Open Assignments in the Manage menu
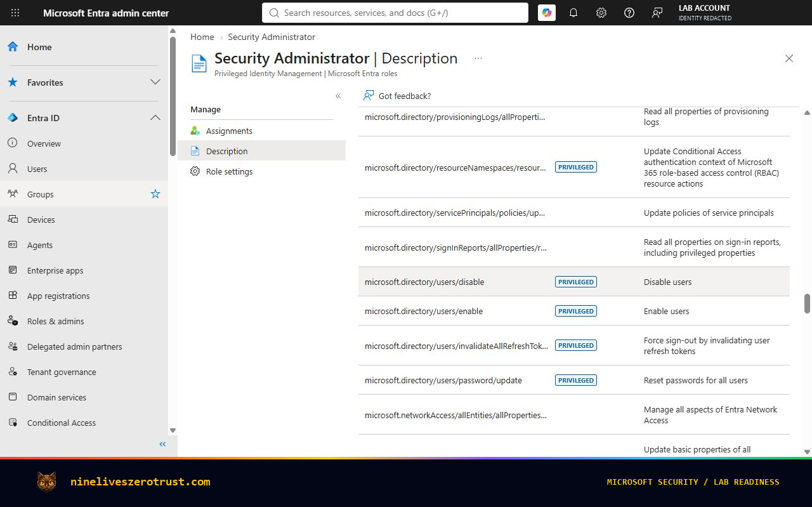Screen dimensions: 812x507 pyautogui.click(x=229, y=131)
